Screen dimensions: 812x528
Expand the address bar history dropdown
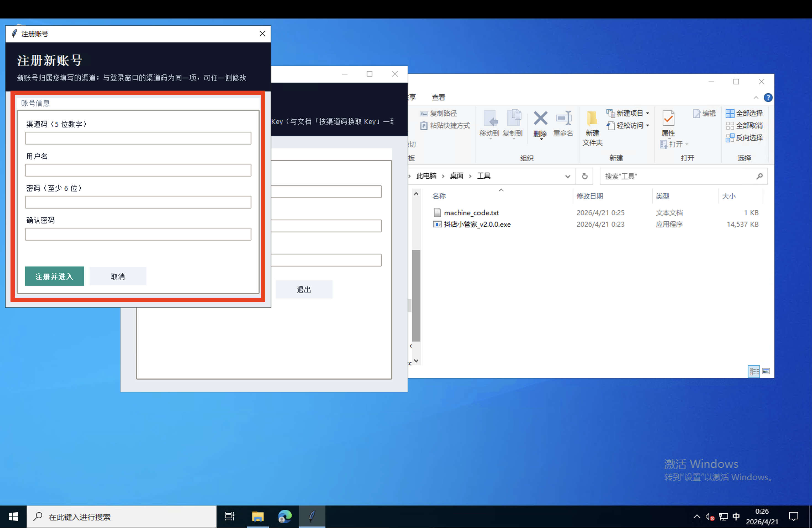567,176
